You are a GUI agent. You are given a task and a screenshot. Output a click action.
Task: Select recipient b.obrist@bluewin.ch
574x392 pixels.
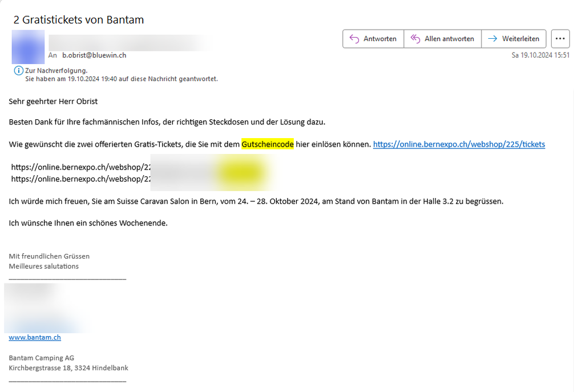94,55
